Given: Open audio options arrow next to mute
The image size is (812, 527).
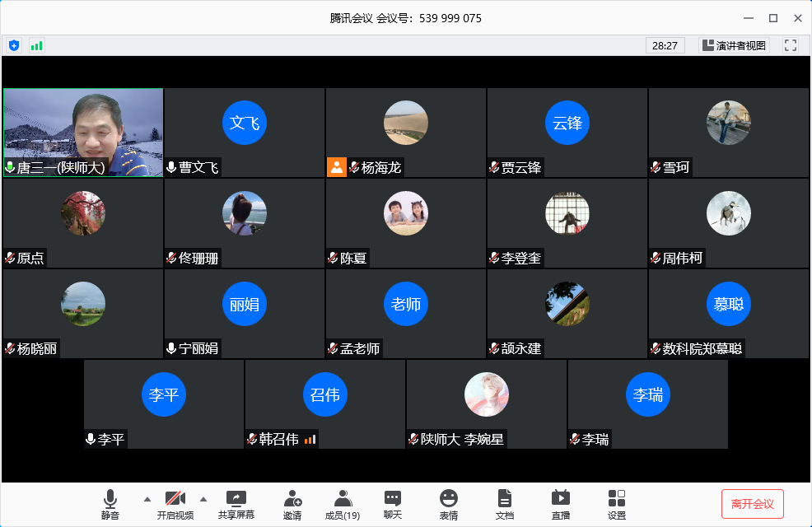Looking at the screenshot, I should pos(147,500).
